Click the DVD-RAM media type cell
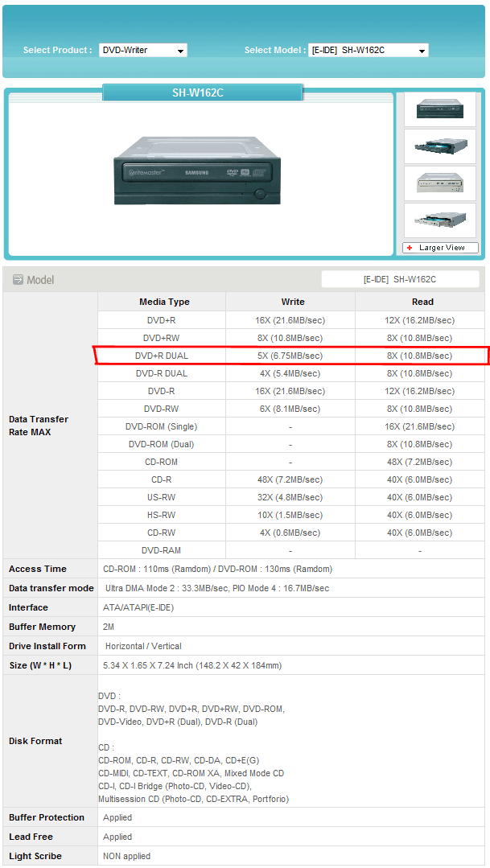This screenshot has width=490, height=868. click(162, 551)
